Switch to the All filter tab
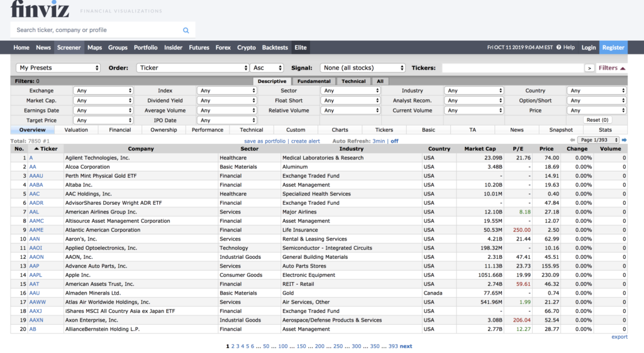The width and height of the screenshot is (644, 353). (380, 81)
